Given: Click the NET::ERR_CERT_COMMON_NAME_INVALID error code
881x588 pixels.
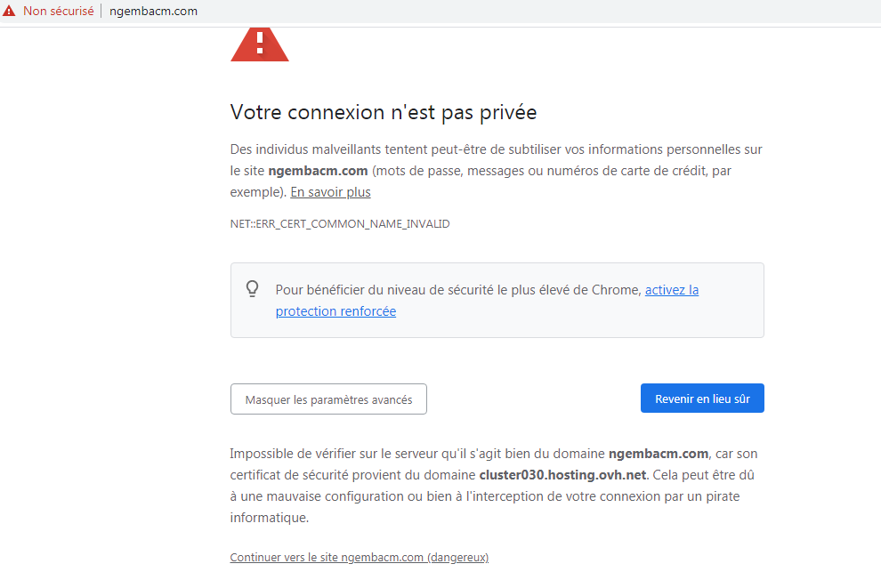Looking at the screenshot, I should 339,224.
